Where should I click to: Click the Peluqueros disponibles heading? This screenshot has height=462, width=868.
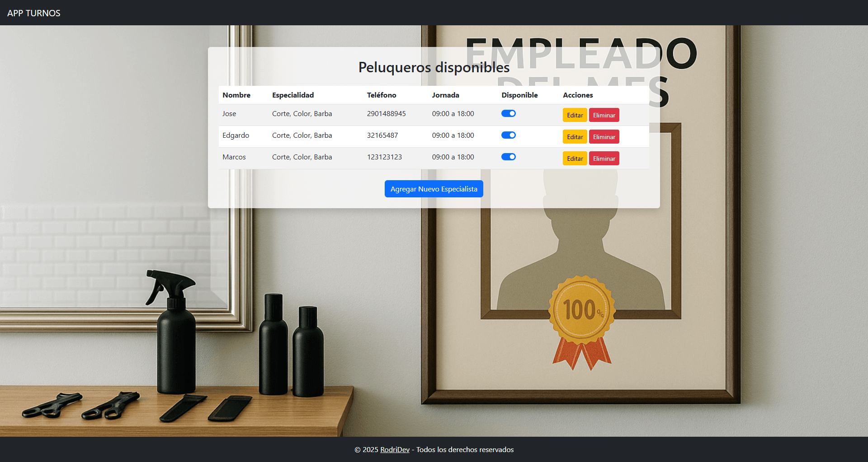(x=434, y=67)
